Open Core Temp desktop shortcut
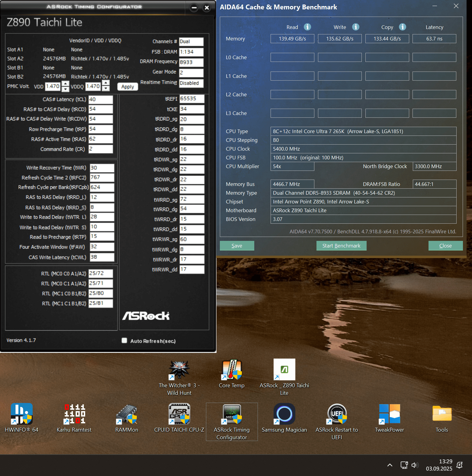 click(x=232, y=374)
